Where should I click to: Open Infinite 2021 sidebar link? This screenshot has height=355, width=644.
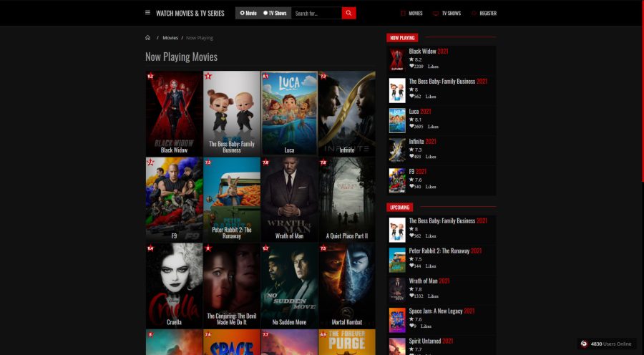click(x=423, y=141)
